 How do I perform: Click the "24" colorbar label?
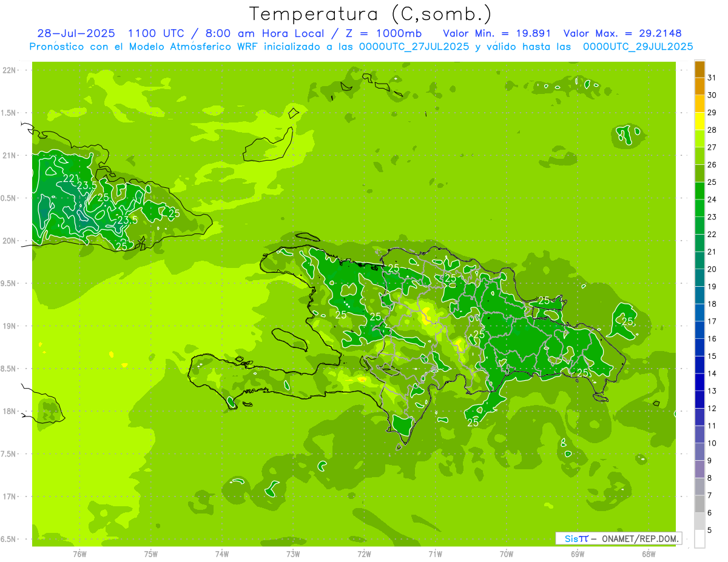point(712,199)
